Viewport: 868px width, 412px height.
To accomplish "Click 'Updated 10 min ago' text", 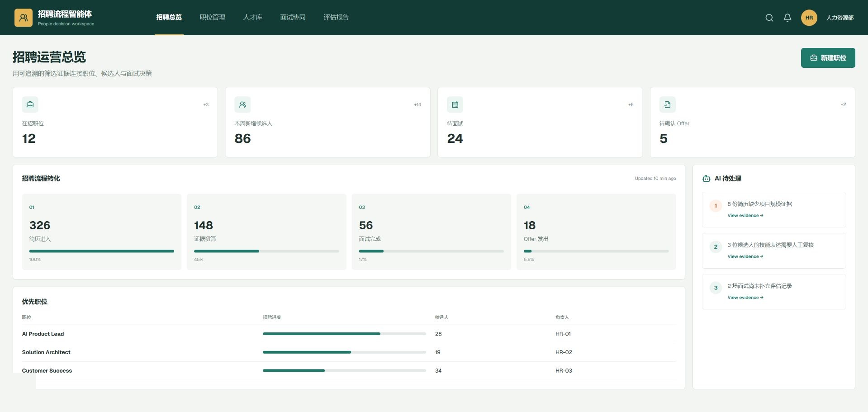I will pos(655,179).
